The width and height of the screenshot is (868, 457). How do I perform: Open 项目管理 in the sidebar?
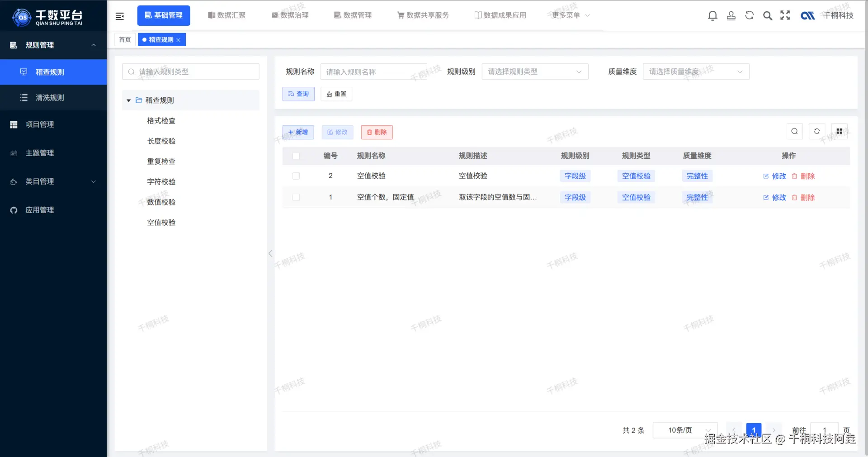pos(53,124)
